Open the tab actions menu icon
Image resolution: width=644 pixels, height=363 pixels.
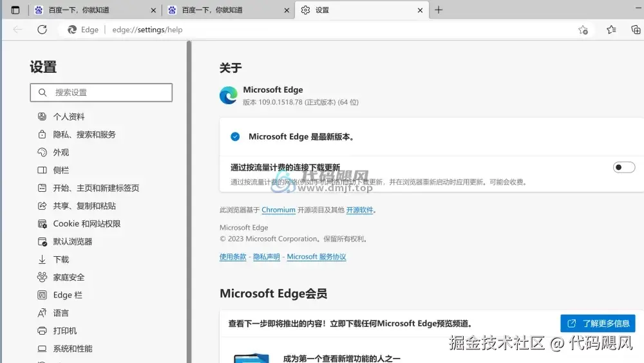[15, 10]
